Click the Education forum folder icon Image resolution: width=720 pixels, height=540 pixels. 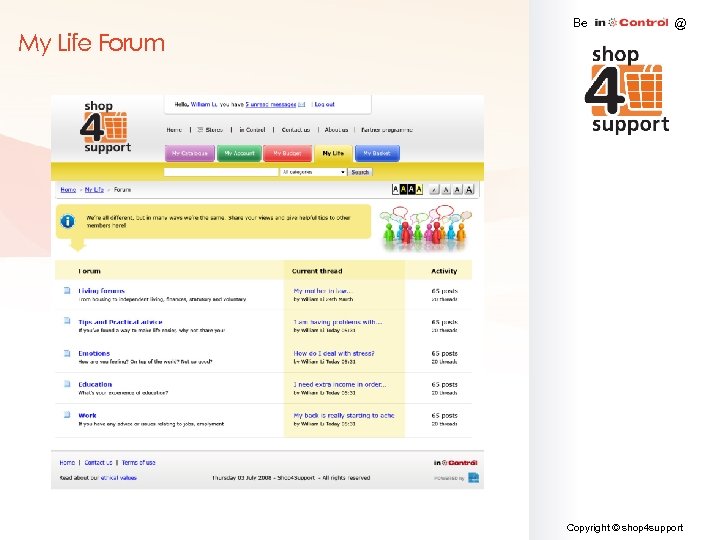[x=67, y=383]
